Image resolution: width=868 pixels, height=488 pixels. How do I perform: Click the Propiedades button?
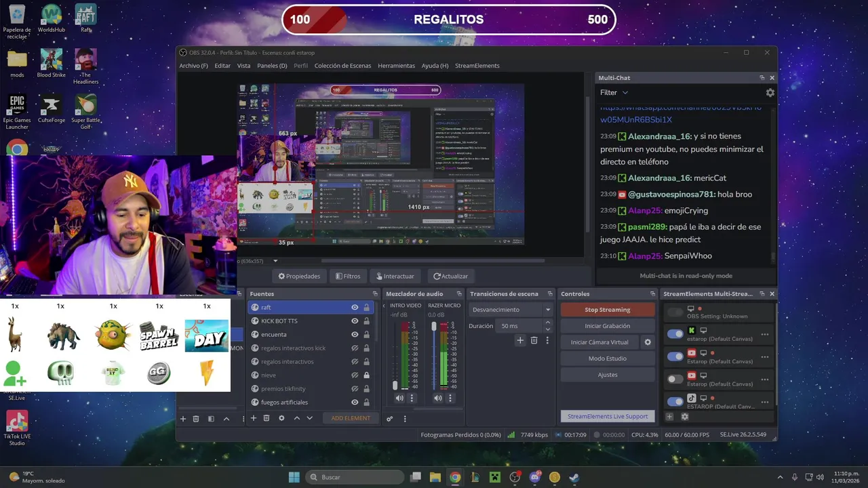click(299, 276)
